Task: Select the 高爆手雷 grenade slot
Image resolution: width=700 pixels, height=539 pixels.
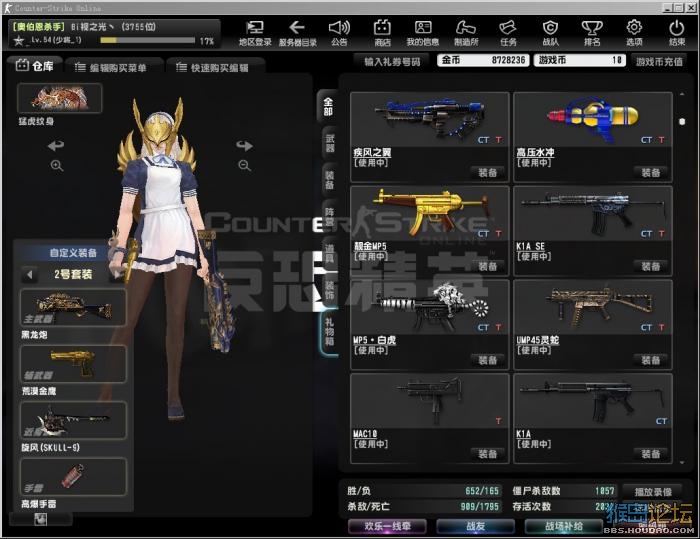Action: click(73, 477)
